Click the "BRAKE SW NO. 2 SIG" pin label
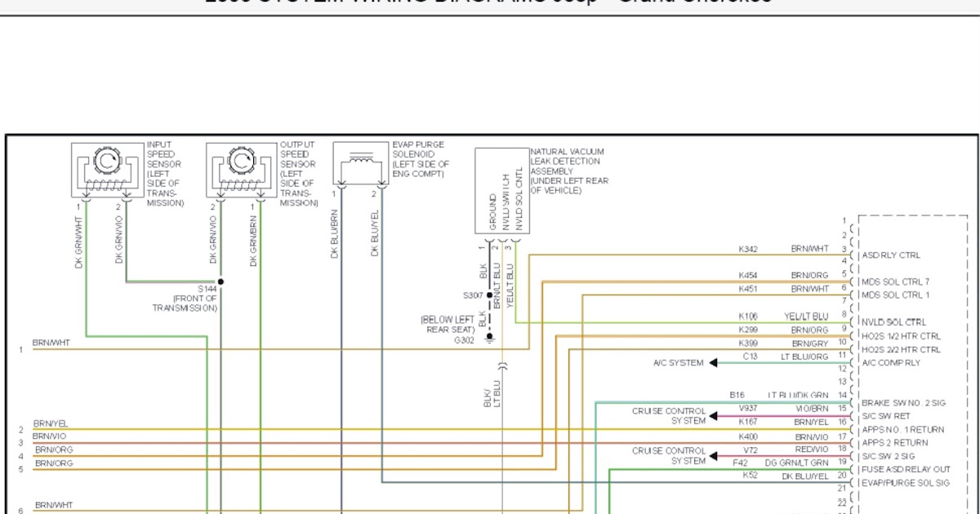980x514 pixels. (x=903, y=403)
